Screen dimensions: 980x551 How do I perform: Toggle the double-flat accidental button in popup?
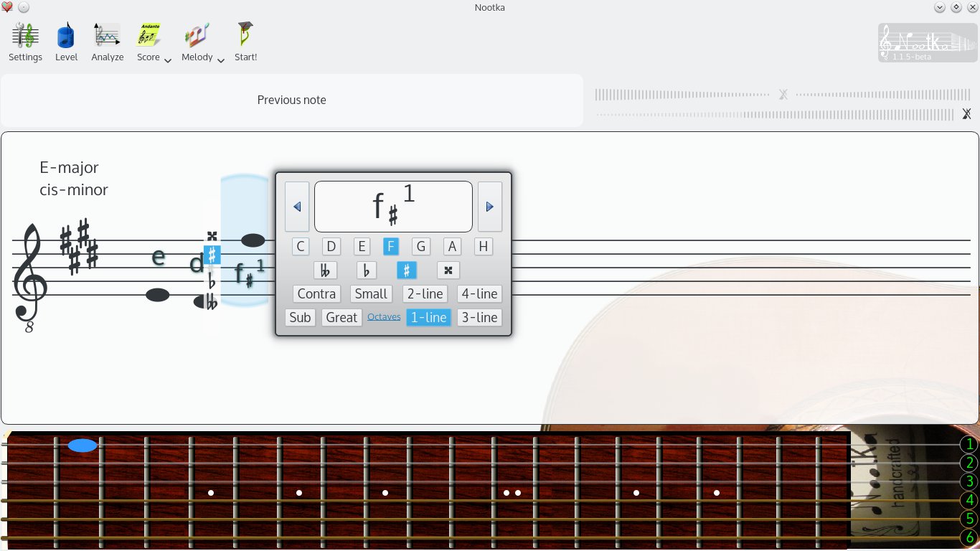[x=325, y=270]
